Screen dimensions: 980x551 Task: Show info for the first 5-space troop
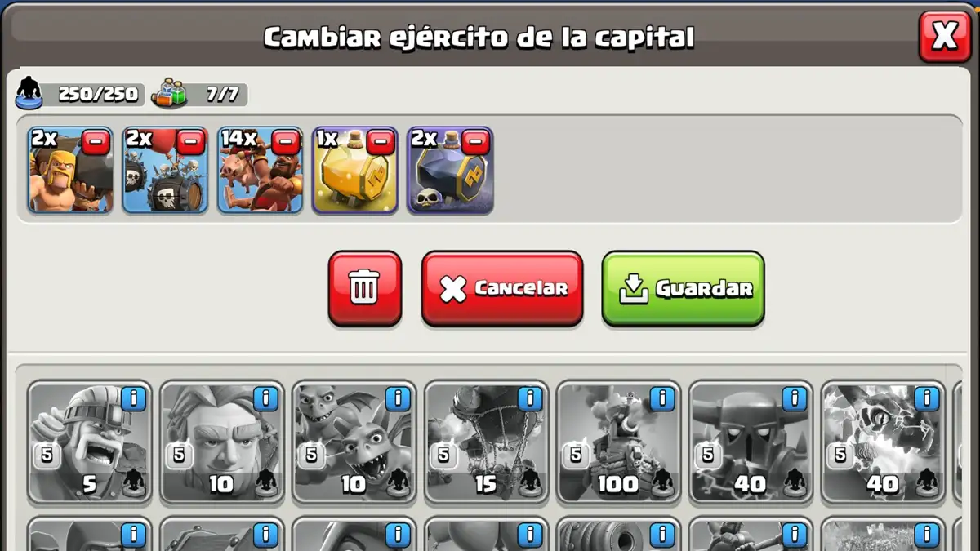click(133, 398)
